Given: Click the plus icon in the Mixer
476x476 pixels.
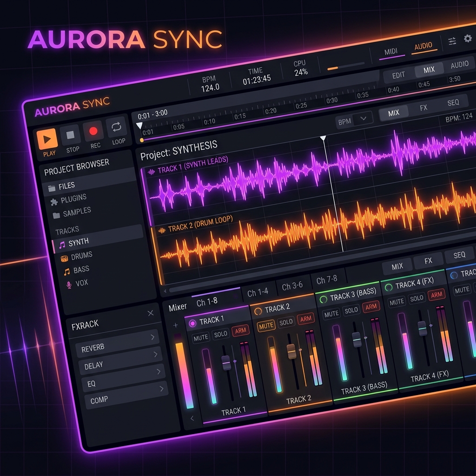Looking at the screenshot, I should 175,325.
